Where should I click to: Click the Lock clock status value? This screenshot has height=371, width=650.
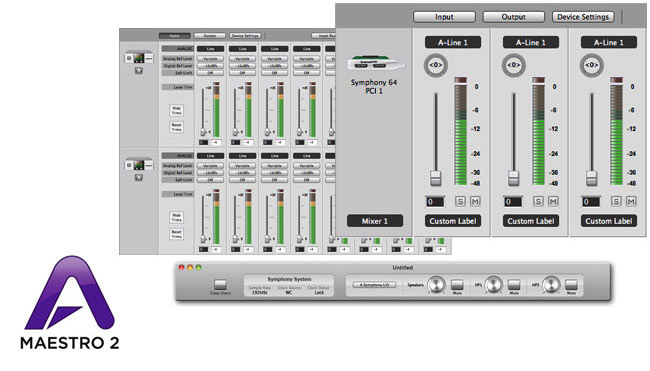pyautogui.click(x=319, y=293)
